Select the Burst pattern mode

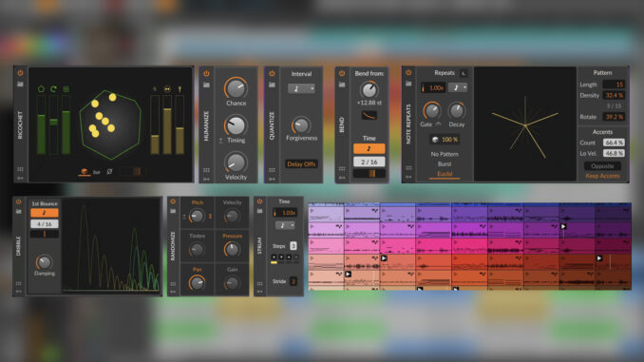coord(445,164)
